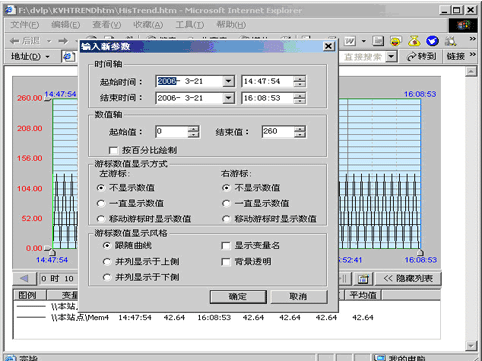Screen dimensions: 482x361
Task: Open the 收藏(A) menu
Action: coord(148,25)
